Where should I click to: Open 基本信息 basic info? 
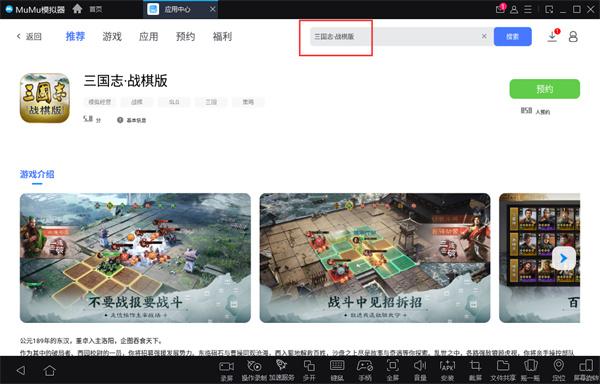coord(132,120)
